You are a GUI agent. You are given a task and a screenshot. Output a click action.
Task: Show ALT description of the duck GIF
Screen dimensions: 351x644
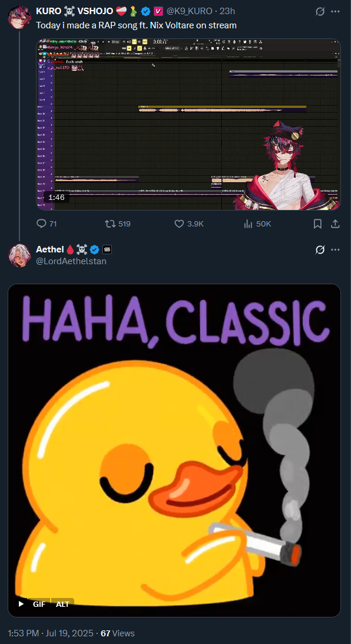click(x=62, y=604)
